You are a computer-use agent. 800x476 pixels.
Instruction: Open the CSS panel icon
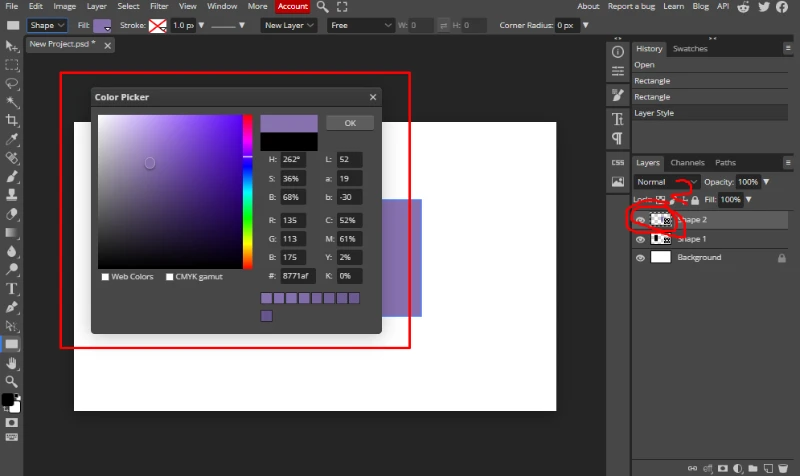(x=617, y=162)
